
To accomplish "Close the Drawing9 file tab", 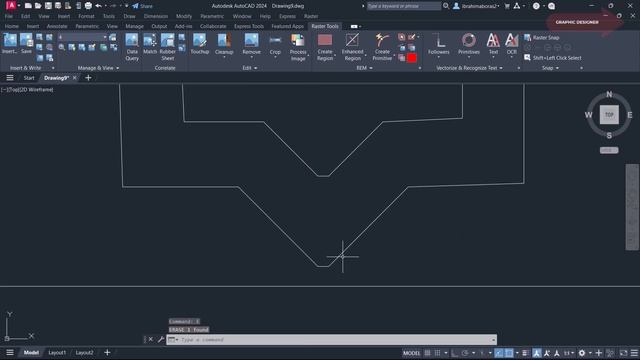I will click(74, 78).
